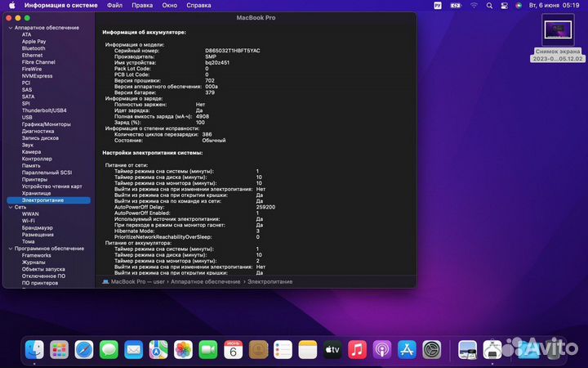The width and height of the screenshot is (588, 368).
Task: Launch Apple TV from the Dock
Action: (332, 350)
